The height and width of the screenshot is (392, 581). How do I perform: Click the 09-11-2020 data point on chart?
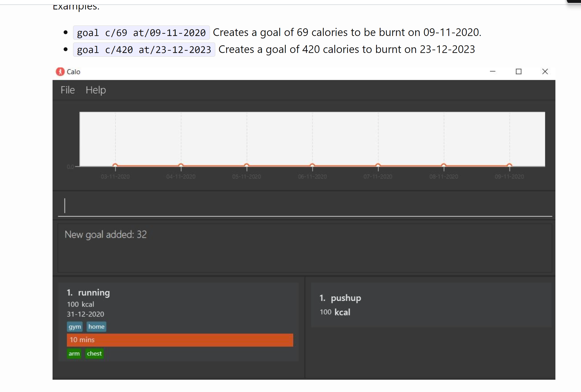509,165
